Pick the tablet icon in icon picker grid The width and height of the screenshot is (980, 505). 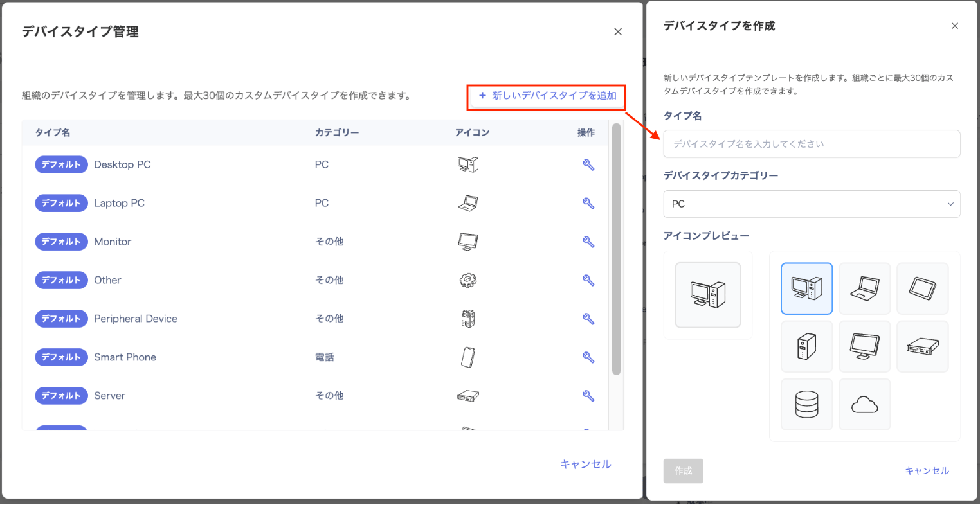coord(922,288)
